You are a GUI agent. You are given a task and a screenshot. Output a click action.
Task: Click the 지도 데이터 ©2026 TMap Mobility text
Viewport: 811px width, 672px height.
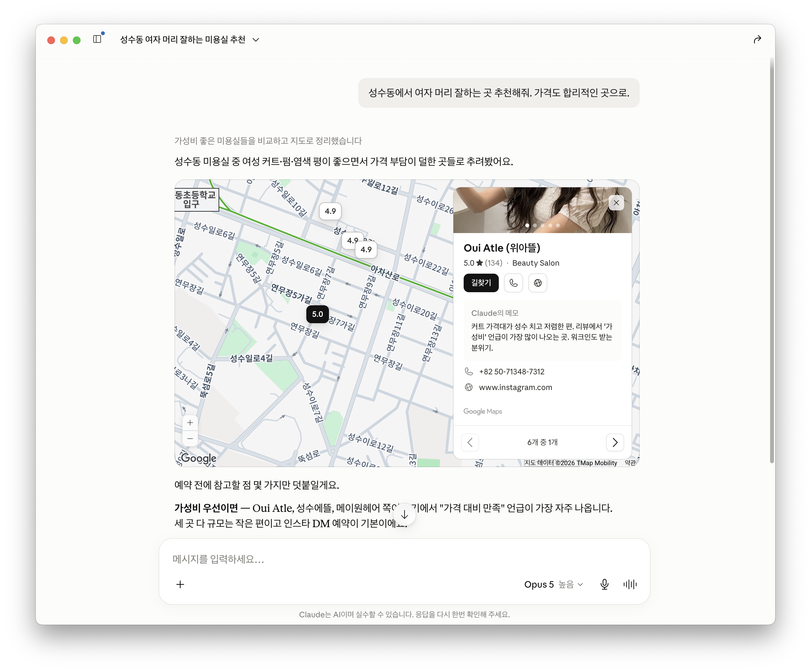(571, 463)
